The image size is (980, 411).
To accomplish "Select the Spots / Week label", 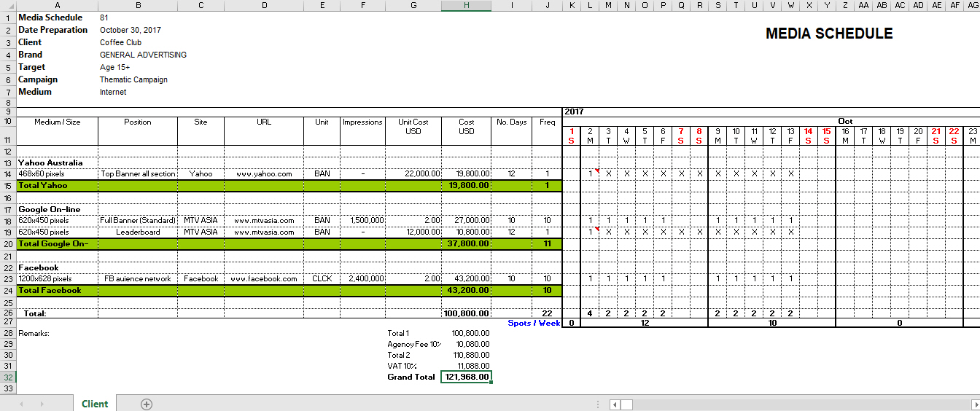I will pos(534,323).
